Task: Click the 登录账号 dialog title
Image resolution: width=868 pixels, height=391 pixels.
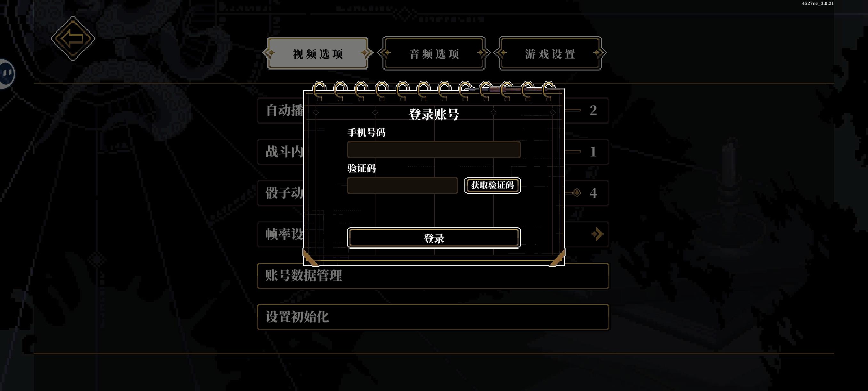Action: pos(434,114)
